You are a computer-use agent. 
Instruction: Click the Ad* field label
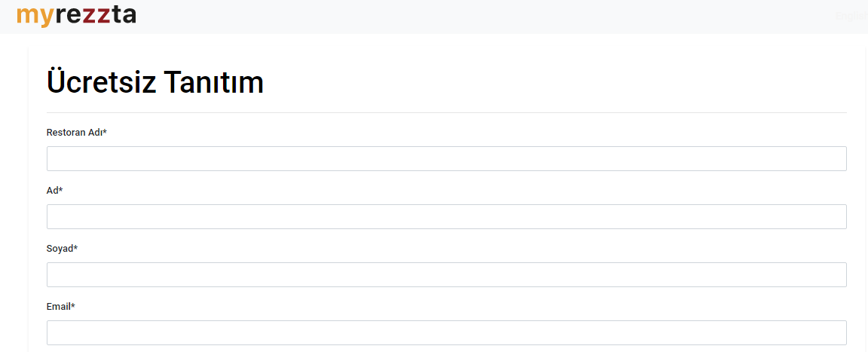(55, 191)
